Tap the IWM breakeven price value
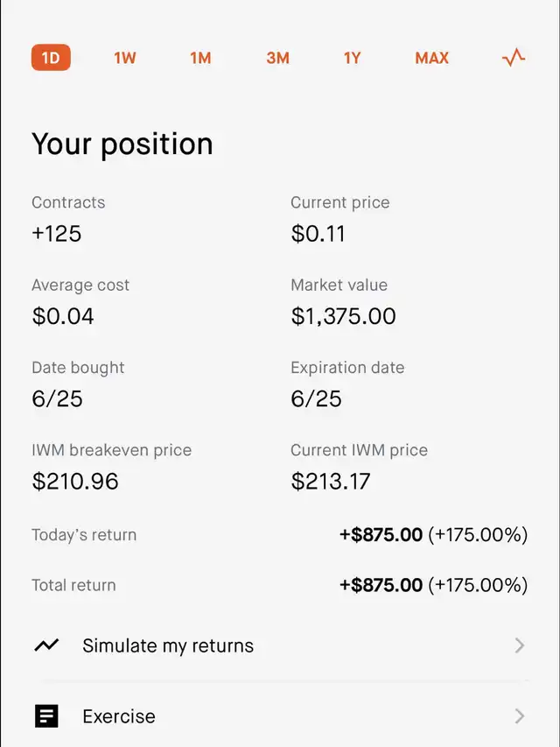Screen dimensions: 560x747 (x=75, y=481)
